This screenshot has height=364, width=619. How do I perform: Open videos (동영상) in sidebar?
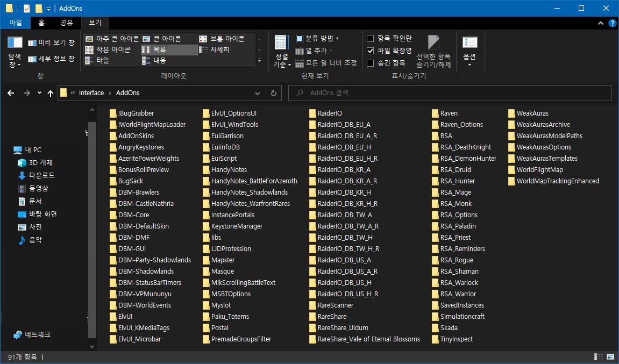[x=33, y=188]
